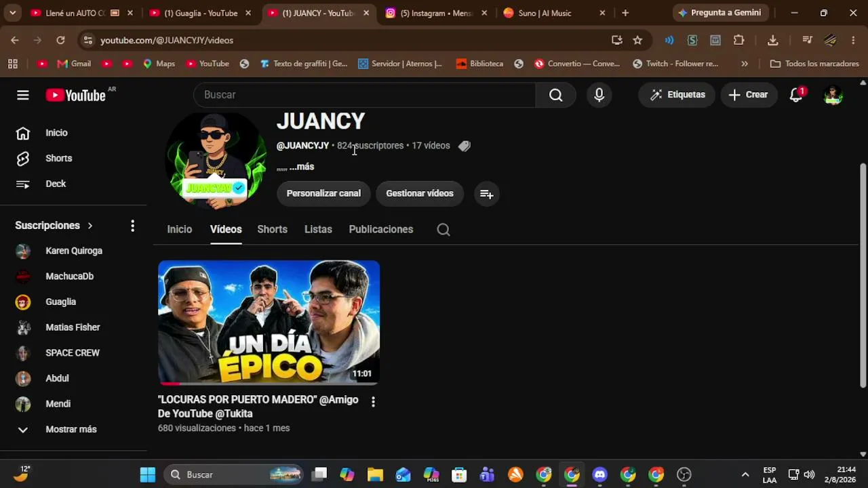
Task: Click the install app icon in address bar
Action: click(x=617, y=40)
